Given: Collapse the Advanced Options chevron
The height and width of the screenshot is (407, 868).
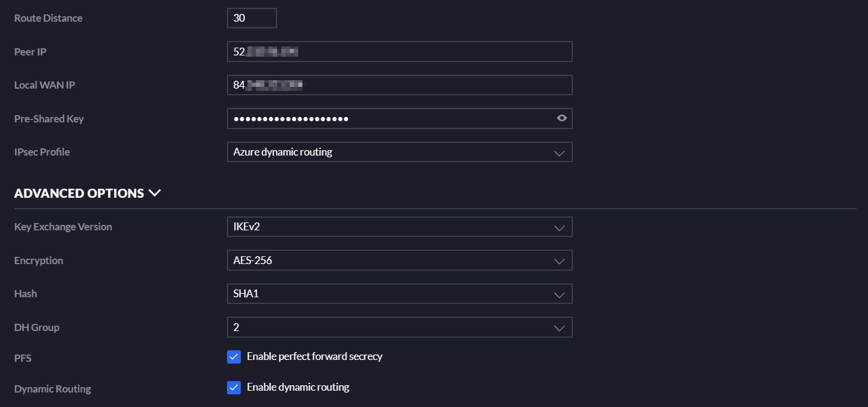Looking at the screenshot, I should (x=155, y=193).
